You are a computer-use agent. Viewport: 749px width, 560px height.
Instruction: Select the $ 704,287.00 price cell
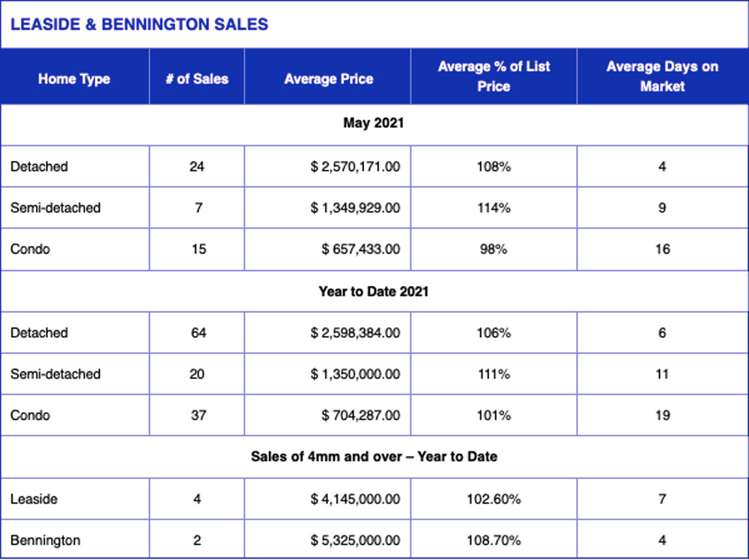tap(361, 416)
